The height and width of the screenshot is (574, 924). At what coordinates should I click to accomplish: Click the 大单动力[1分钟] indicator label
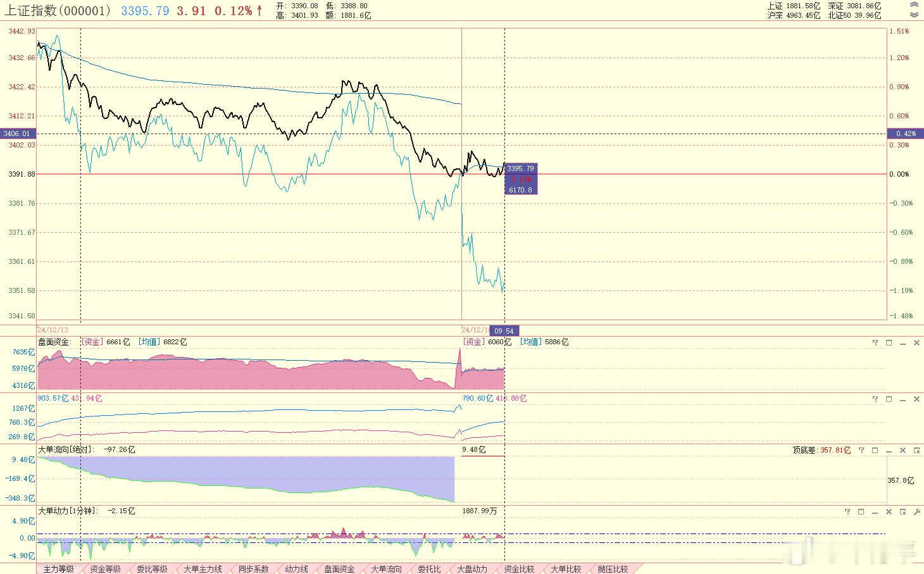[x=68, y=511]
